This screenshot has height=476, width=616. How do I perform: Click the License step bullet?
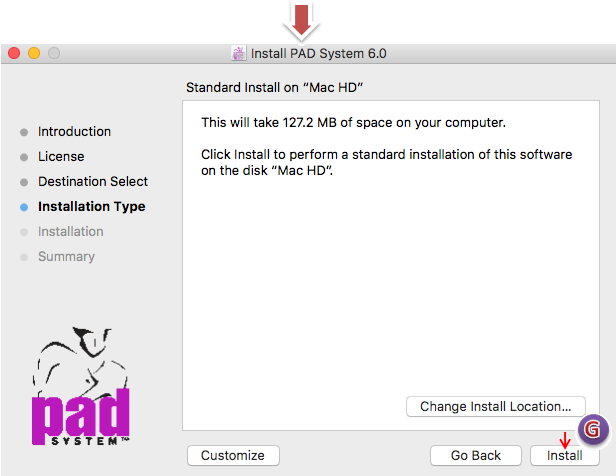(x=24, y=157)
